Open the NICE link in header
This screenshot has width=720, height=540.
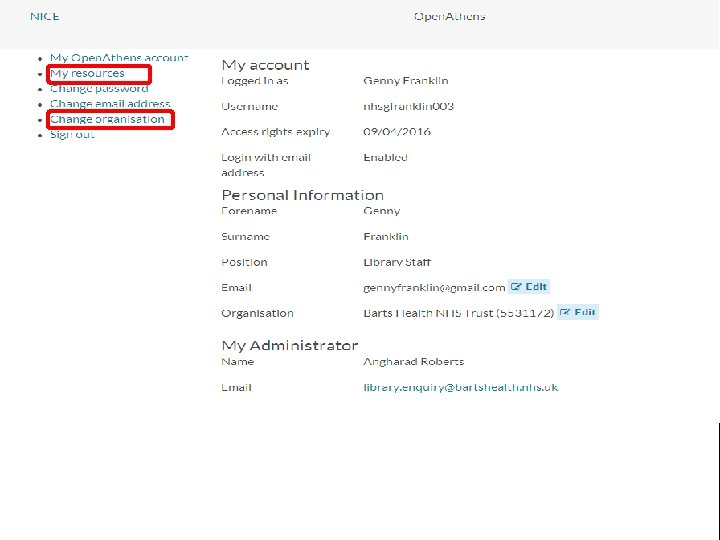tap(45, 17)
